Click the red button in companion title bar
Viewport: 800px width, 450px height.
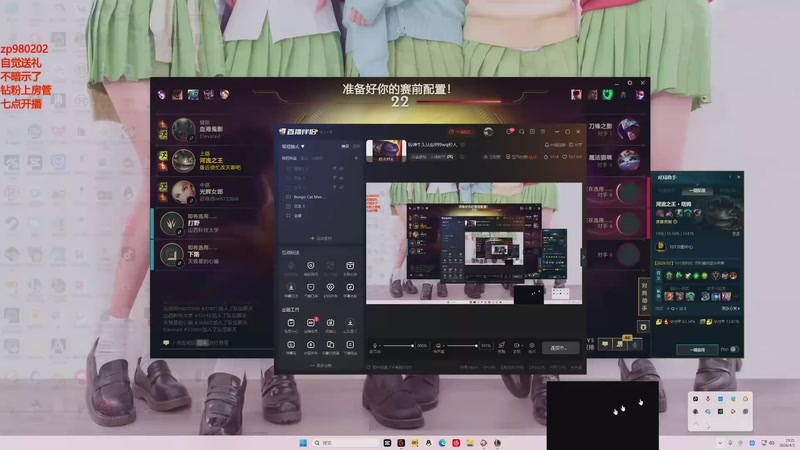point(460,132)
